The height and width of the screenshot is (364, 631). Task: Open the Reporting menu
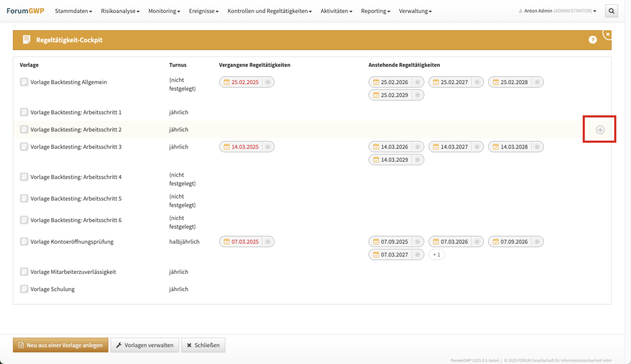click(x=375, y=11)
